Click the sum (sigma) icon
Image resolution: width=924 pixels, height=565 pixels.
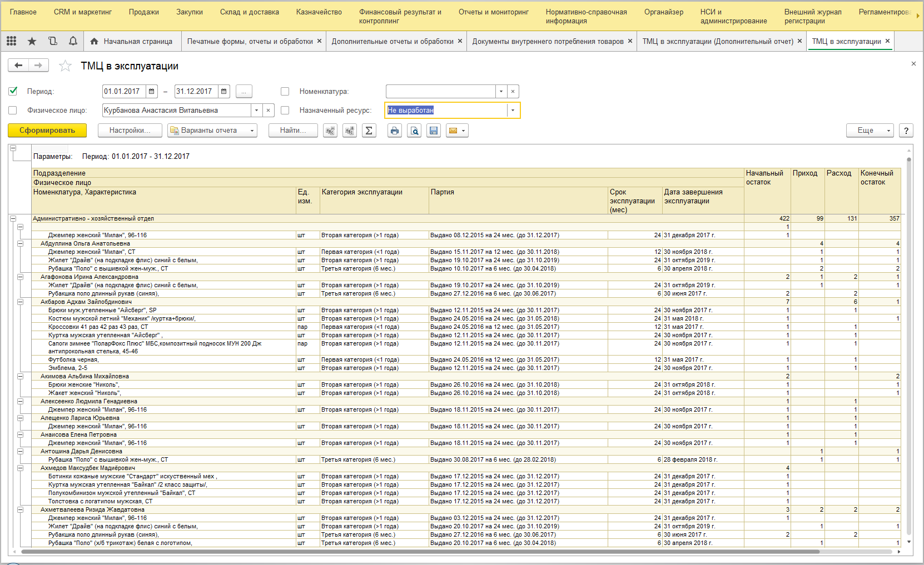tap(369, 131)
